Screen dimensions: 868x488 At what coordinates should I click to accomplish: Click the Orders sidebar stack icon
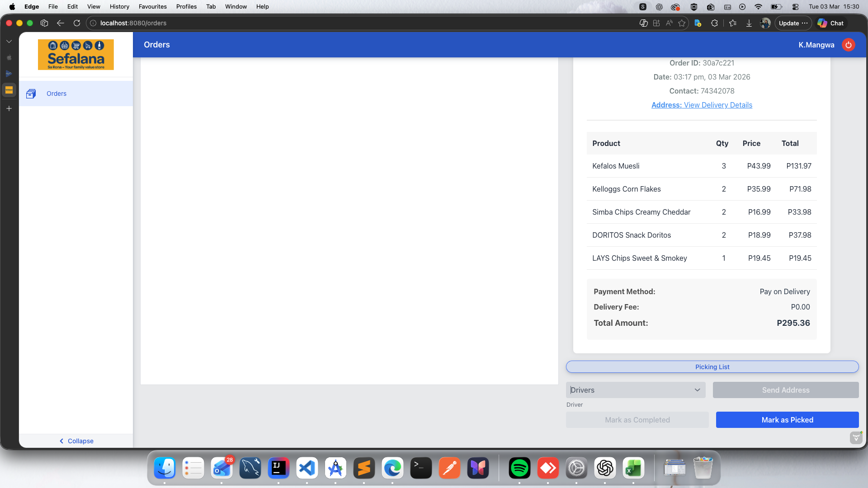(31, 94)
